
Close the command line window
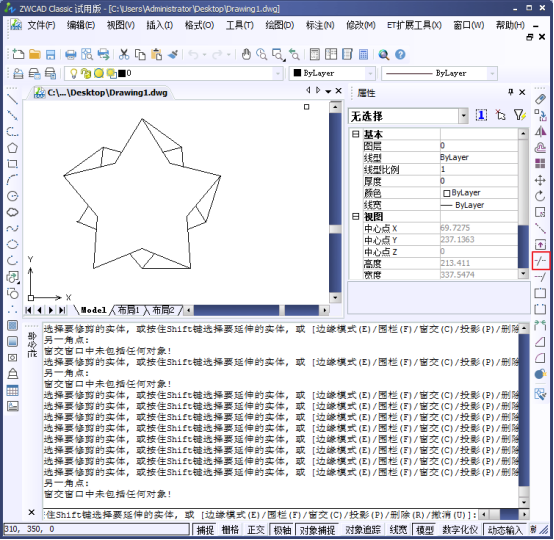31,512
